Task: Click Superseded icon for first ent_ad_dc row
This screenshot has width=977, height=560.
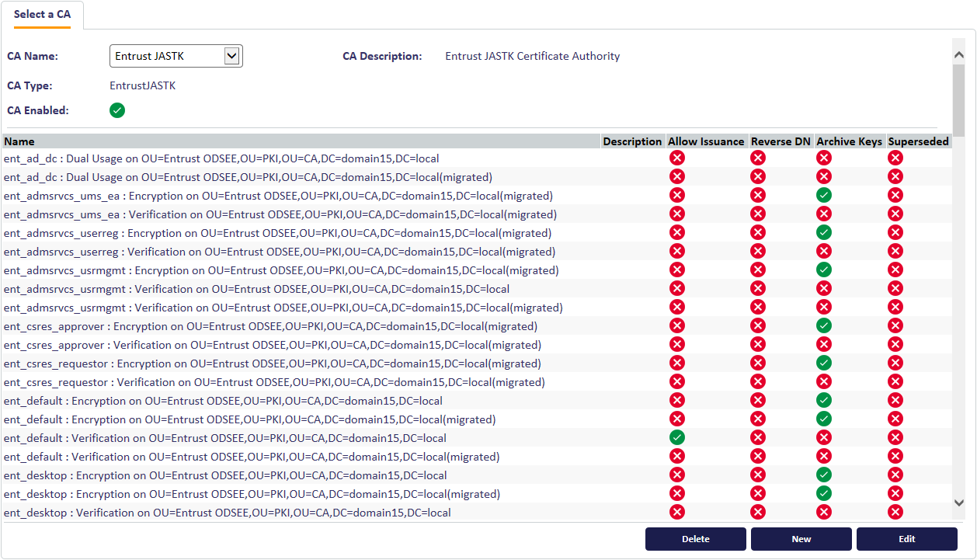Action: [x=895, y=158]
